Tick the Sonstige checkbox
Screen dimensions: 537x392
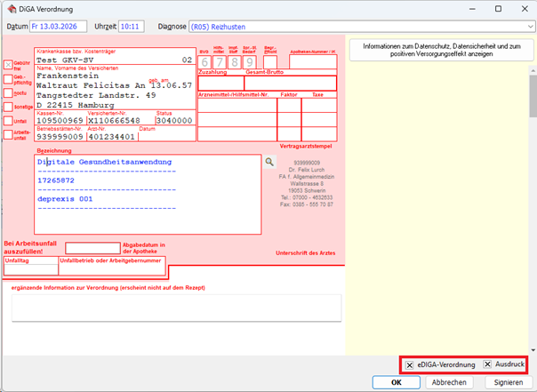click(9, 107)
